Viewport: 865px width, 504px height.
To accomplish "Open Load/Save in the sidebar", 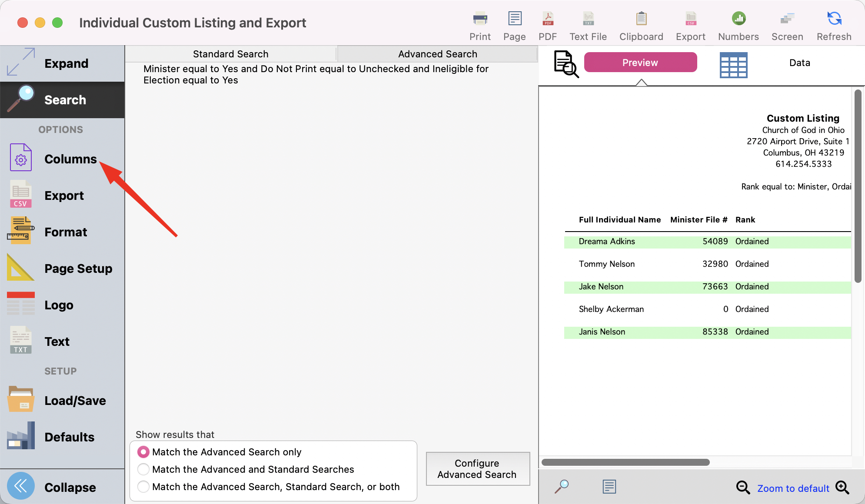I will pos(62,401).
